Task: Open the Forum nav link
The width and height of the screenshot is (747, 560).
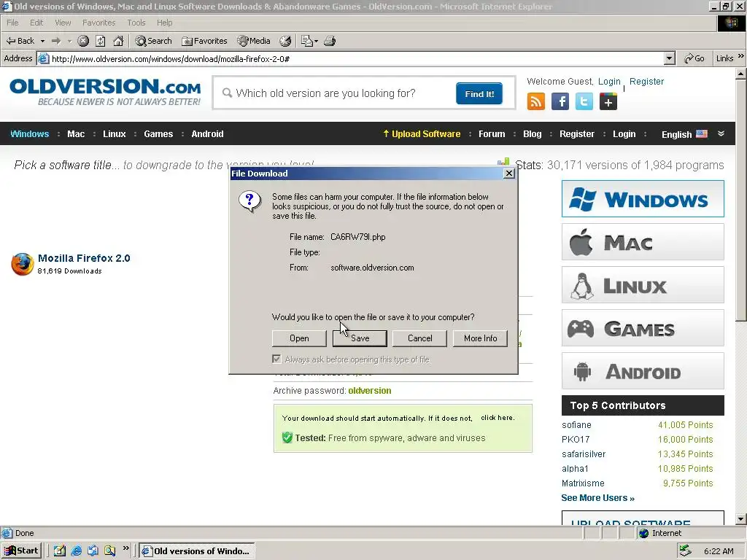Action: tap(492, 134)
